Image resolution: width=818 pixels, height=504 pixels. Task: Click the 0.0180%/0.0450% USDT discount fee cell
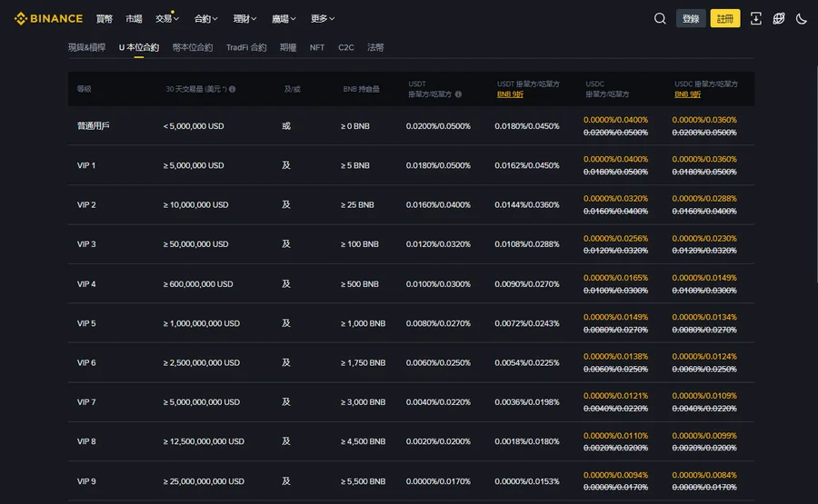pyautogui.click(x=527, y=126)
